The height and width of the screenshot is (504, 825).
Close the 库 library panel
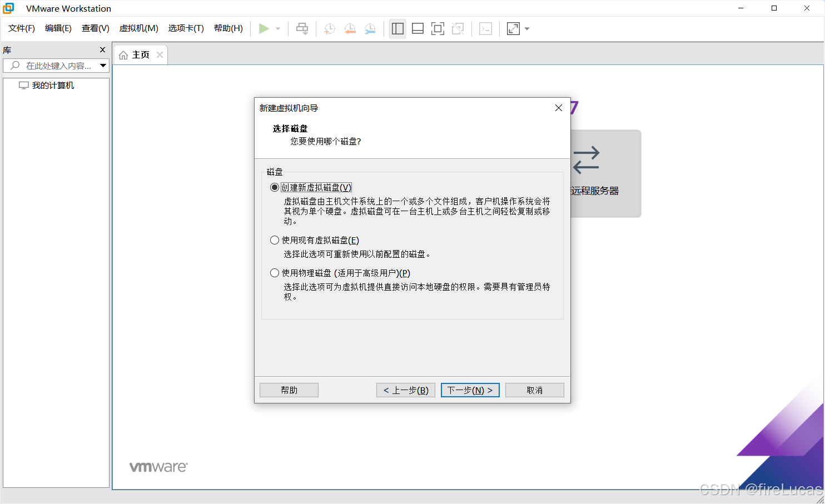pyautogui.click(x=102, y=50)
